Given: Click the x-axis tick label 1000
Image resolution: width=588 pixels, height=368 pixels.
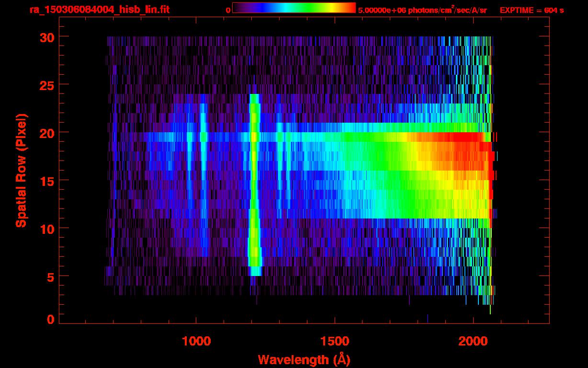Looking at the screenshot, I should [x=196, y=341].
